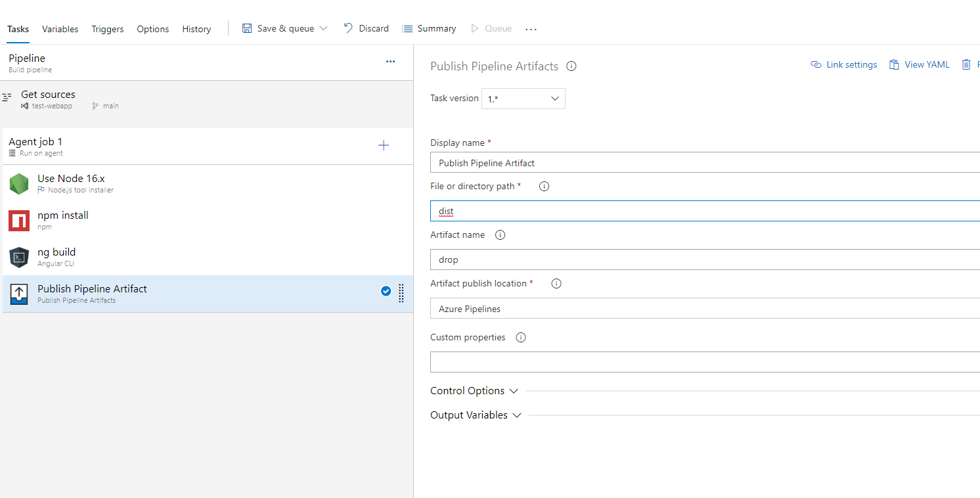Open the Pipeline more options ellipsis

[x=391, y=61]
